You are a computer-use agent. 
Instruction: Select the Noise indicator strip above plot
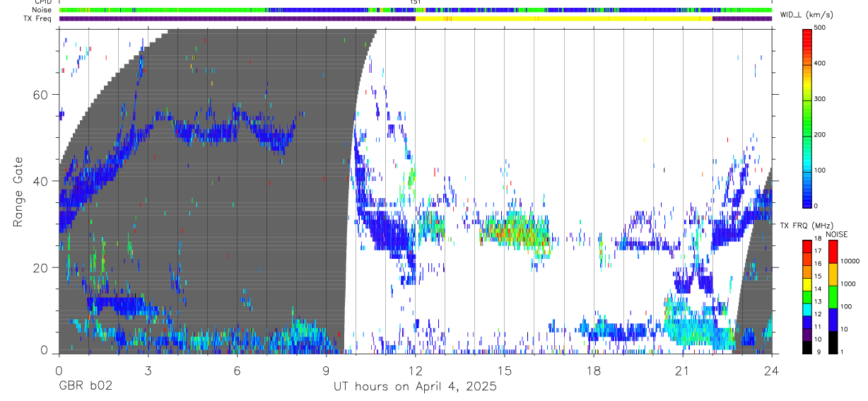(x=415, y=10)
